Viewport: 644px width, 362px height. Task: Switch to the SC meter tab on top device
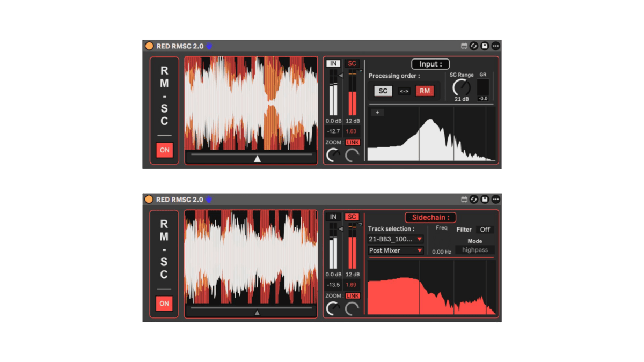pos(352,63)
